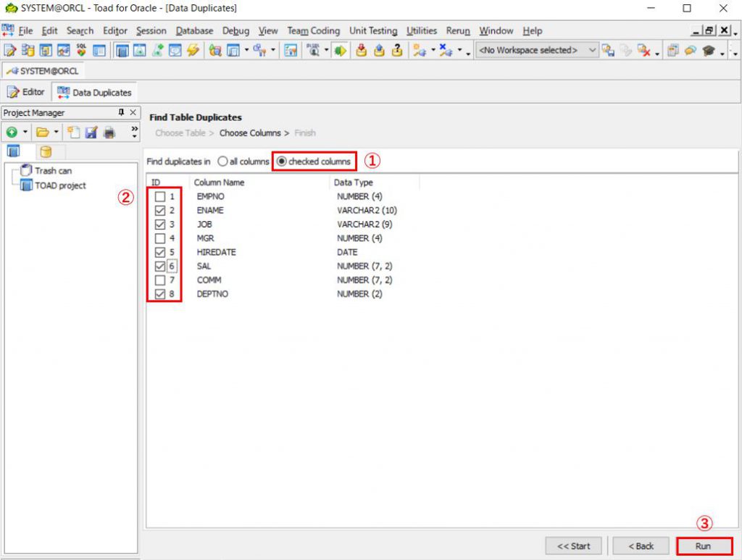Viewport: 742px width, 560px height.
Task: Select the Data Duplicates tab
Action: (94, 92)
